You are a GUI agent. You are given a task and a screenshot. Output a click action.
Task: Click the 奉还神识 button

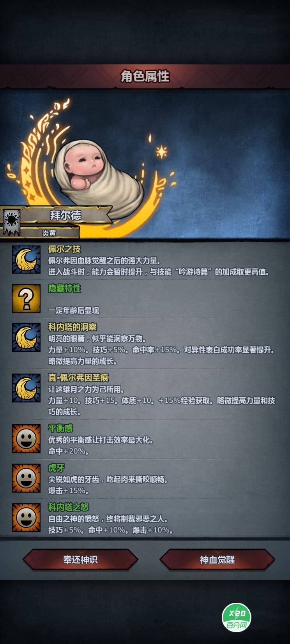click(80, 560)
